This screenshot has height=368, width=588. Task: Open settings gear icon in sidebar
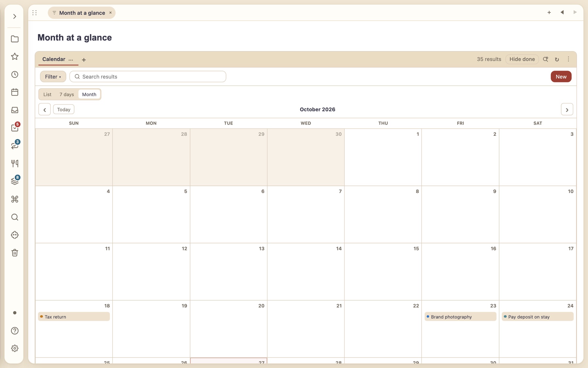click(x=15, y=348)
